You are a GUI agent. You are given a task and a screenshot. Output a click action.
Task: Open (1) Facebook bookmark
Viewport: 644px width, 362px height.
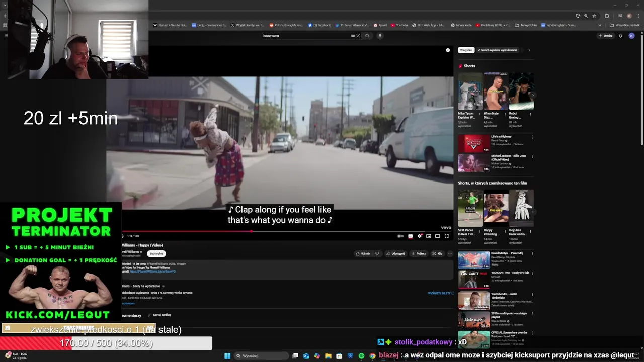[319, 25]
